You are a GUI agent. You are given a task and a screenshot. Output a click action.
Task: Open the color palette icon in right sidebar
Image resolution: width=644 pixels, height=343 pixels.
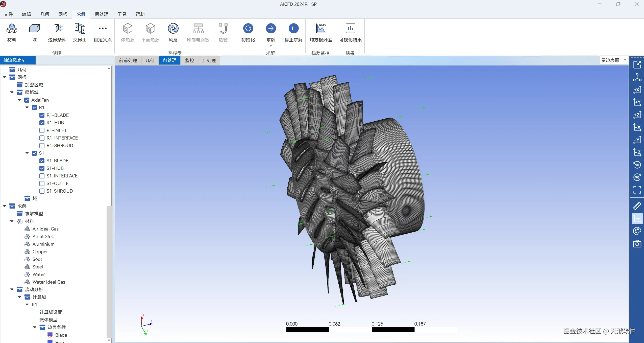click(637, 231)
